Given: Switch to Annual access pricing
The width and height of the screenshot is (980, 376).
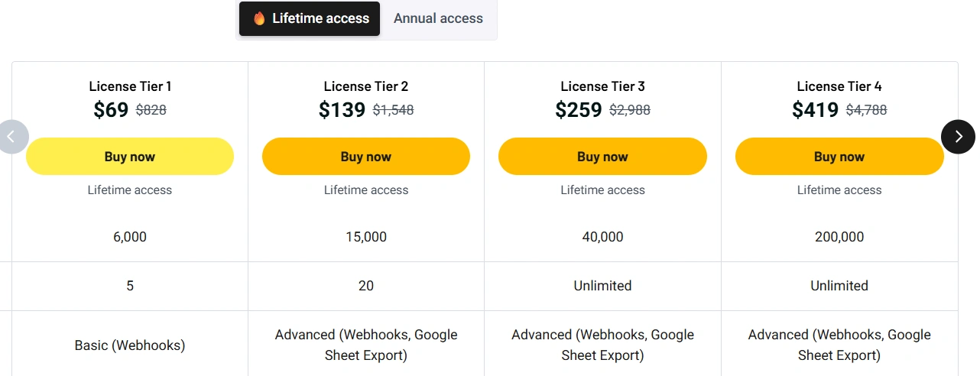Looking at the screenshot, I should [438, 18].
